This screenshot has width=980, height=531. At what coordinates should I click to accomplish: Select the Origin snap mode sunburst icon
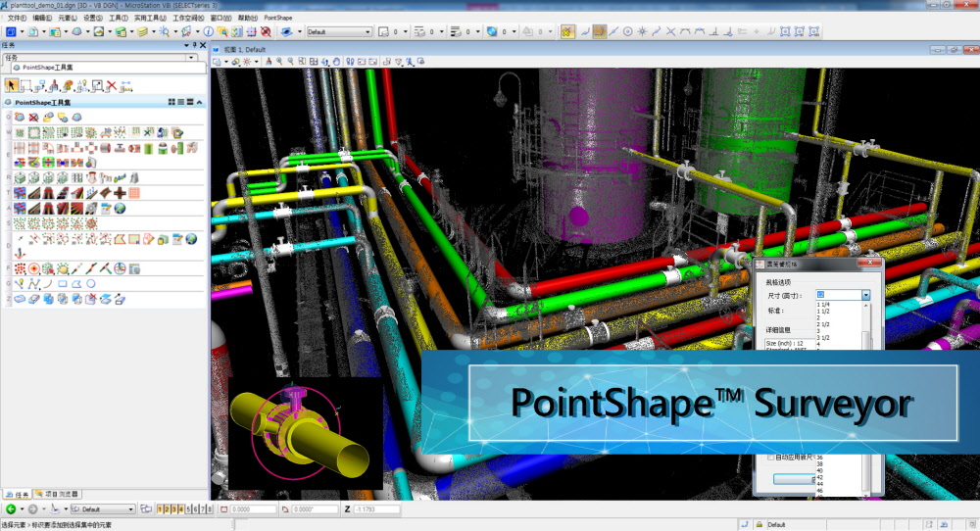642,31
